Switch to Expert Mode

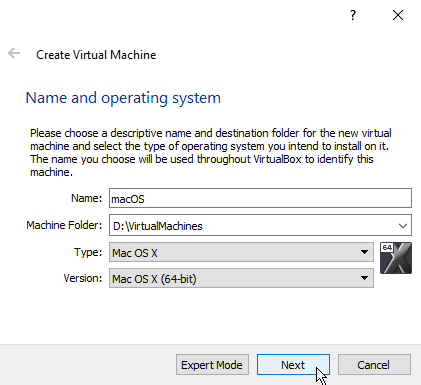click(212, 365)
